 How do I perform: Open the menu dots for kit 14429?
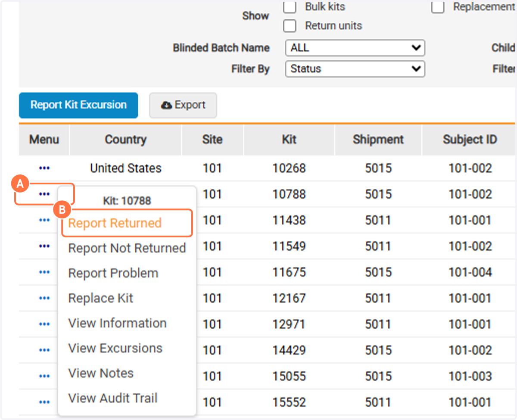tap(44, 350)
